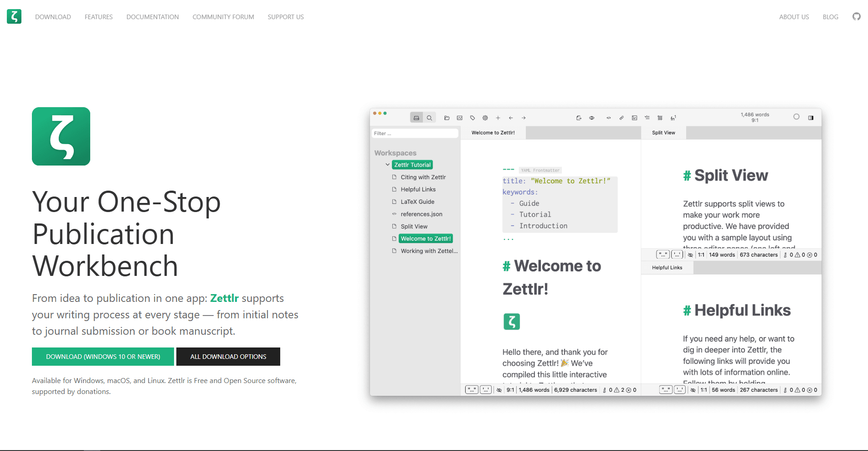Open the GitHub icon link
Viewport: 868px width, 451px height.
point(857,16)
